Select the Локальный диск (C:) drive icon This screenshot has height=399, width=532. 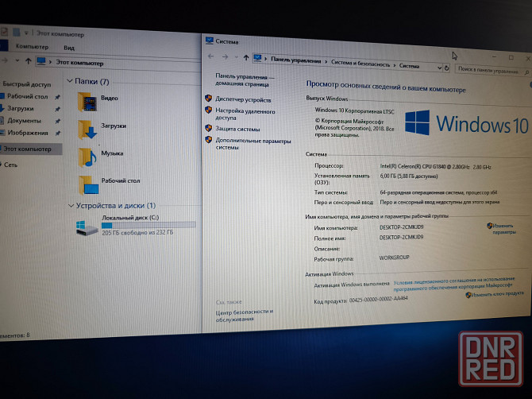coord(87,228)
